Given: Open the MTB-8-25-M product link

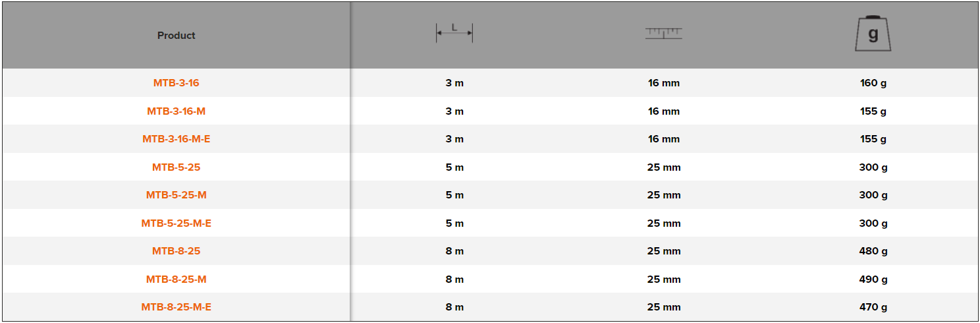Looking at the screenshot, I should pyautogui.click(x=176, y=279).
